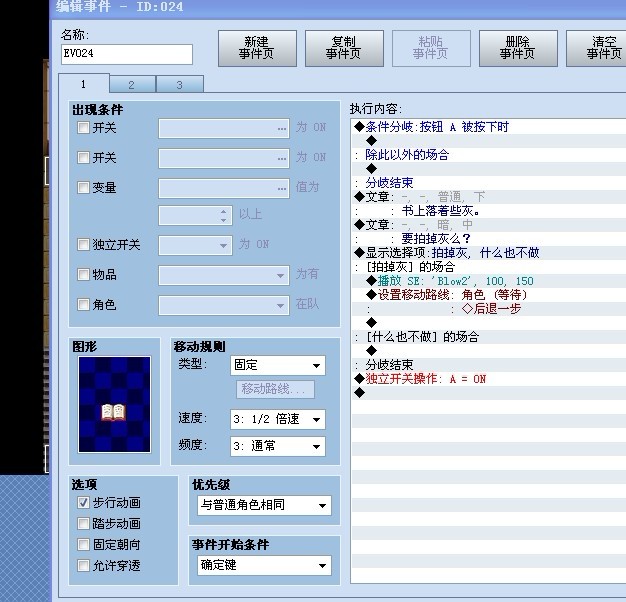Select command line 条件分歧:按钮 A 被按下时
The height and width of the screenshot is (602, 626).
489,127
